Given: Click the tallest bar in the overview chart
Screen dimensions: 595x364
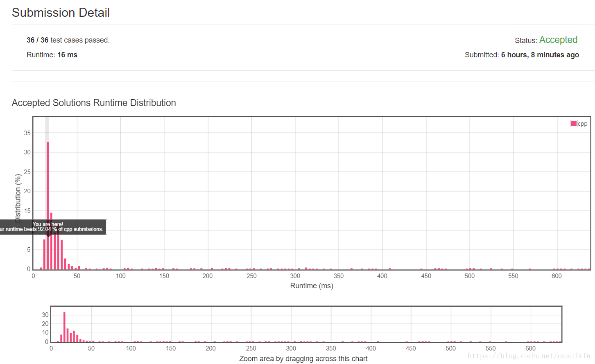Looking at the screenshot, I should tap(64, 327).
